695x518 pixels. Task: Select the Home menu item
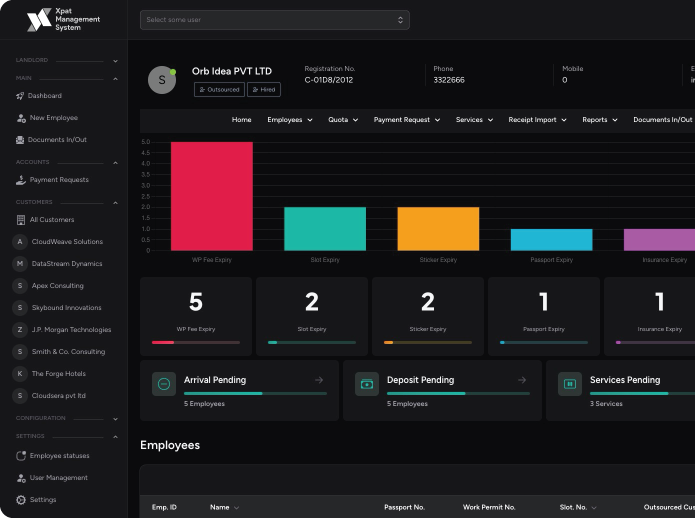click(241, 120)
